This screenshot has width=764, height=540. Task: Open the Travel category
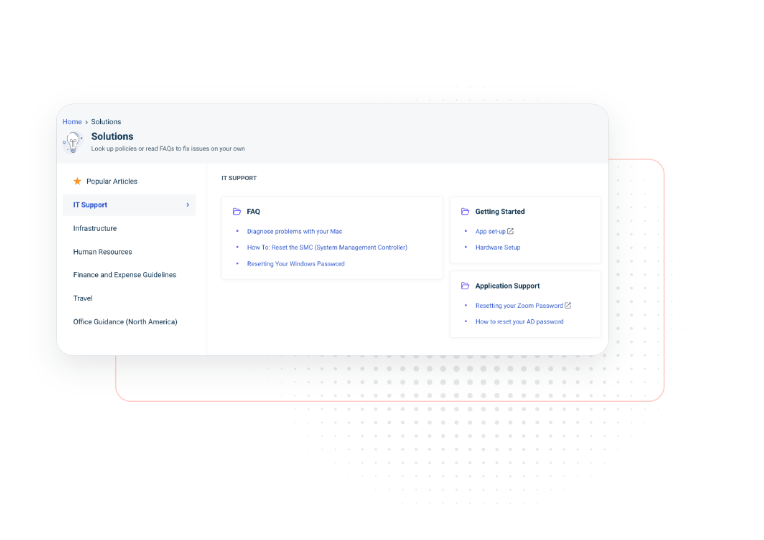(x=83, y=298)
